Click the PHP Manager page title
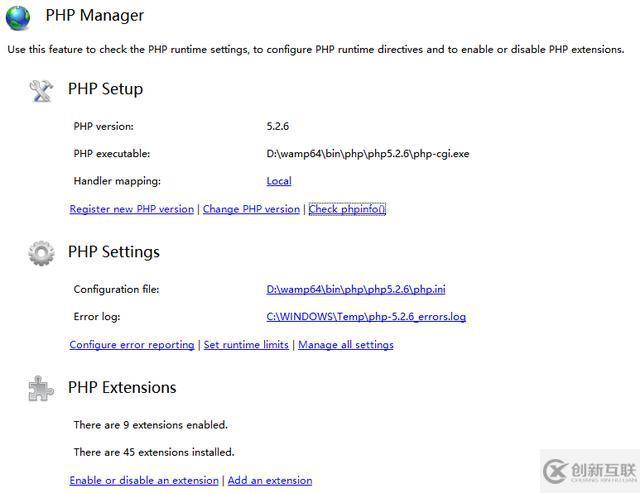 [95, 16]
